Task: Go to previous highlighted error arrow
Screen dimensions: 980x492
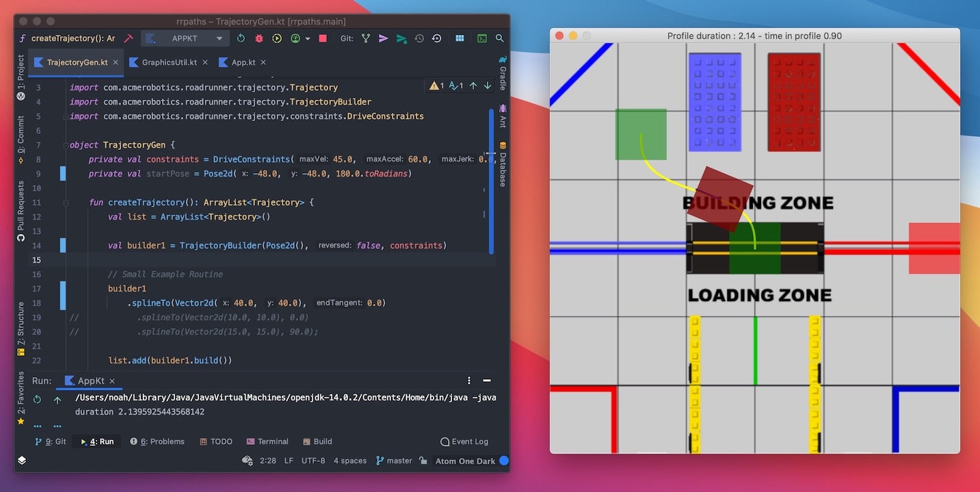Action: [x=473, y=86]
